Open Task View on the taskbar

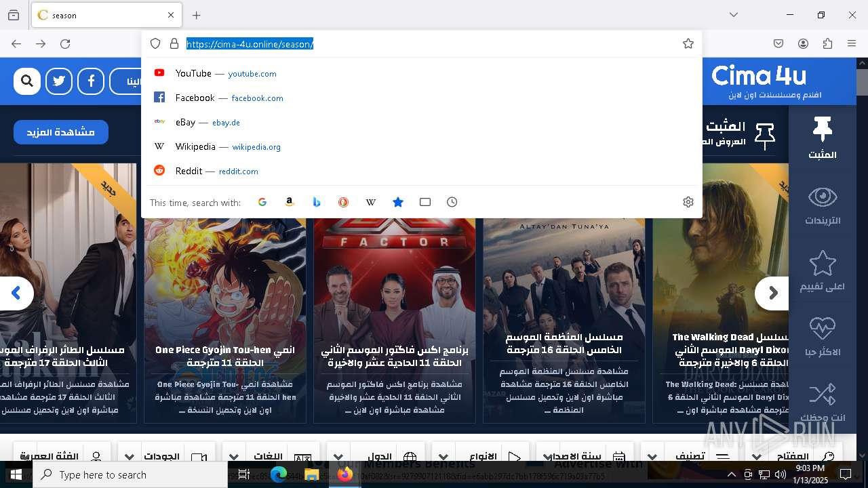(x=244, y=474)
